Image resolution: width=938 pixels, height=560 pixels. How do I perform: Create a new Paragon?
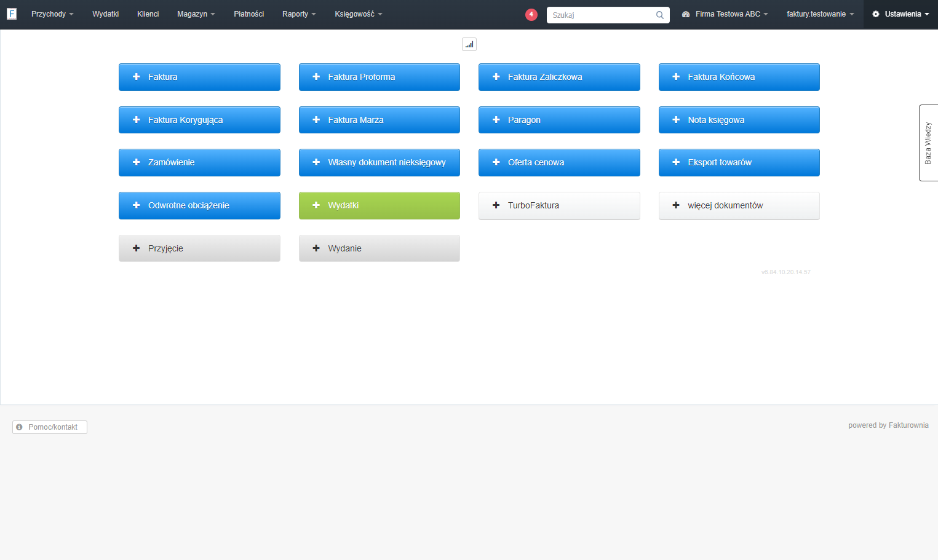559,120
